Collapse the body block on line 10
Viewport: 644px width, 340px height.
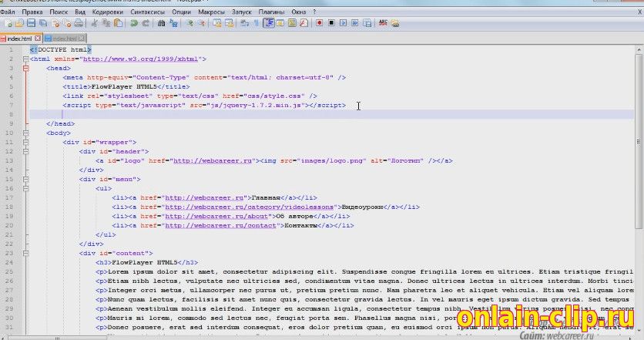tap(26, 133)
